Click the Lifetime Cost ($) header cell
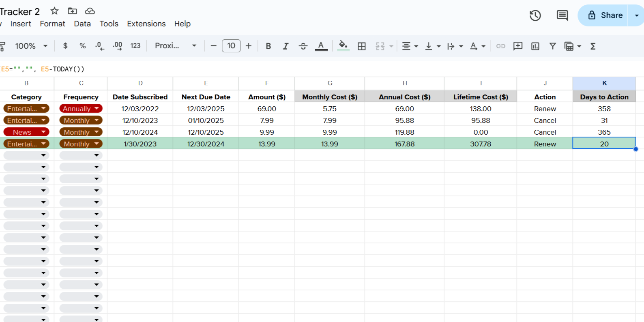Screen dimensions: 644x322 pyautogui.click(x=481, y=97)
